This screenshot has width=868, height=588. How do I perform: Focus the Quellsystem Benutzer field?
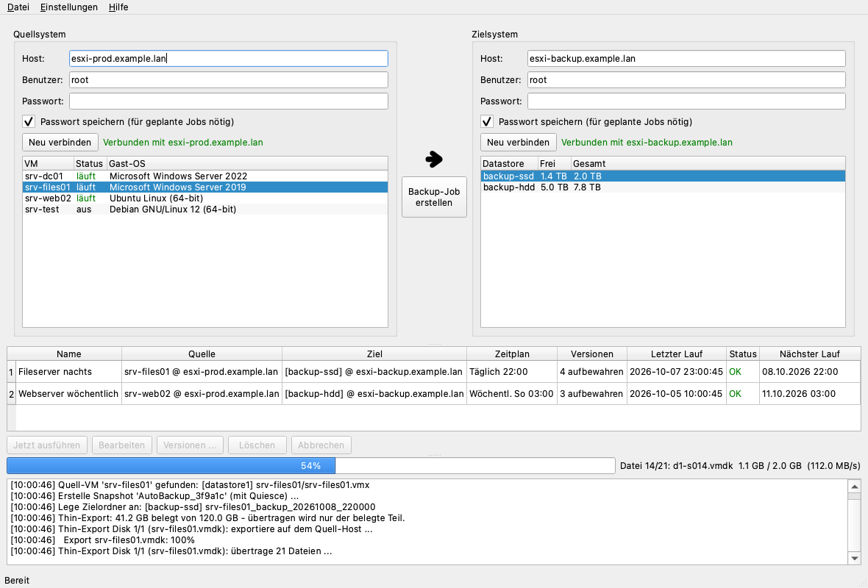[229, 79]
